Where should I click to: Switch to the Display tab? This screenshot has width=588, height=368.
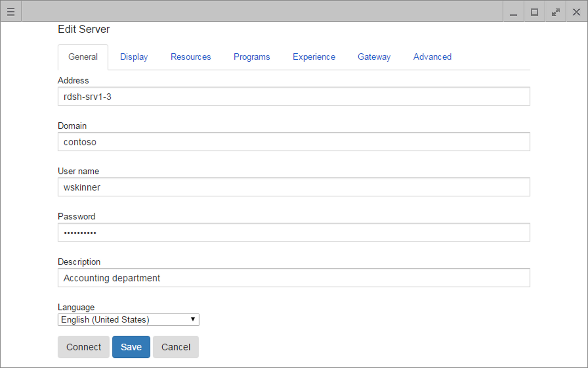click(134, 57)
